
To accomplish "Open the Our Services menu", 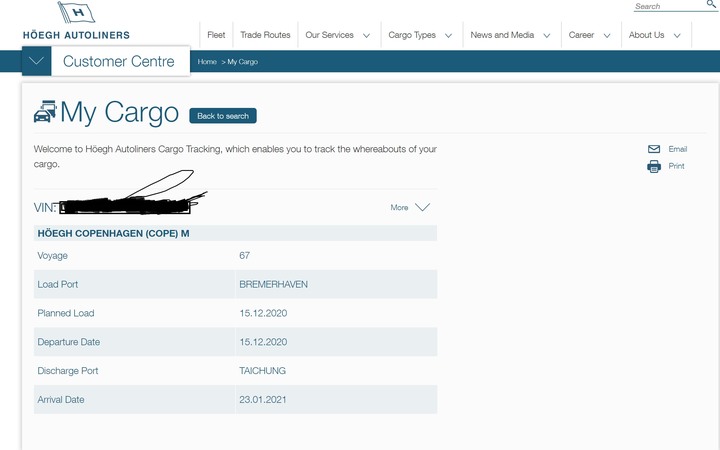I will coord(329,35).
